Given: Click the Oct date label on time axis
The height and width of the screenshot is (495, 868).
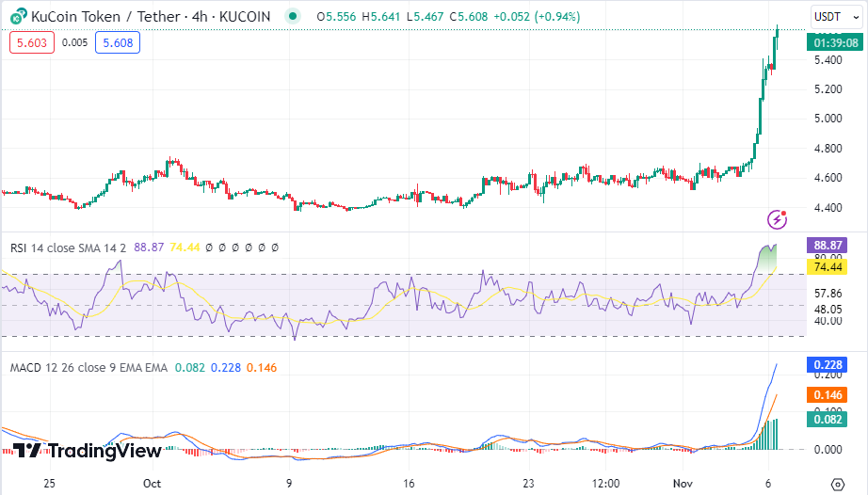Looking at the screenshot, I should [x=152, y=484].
